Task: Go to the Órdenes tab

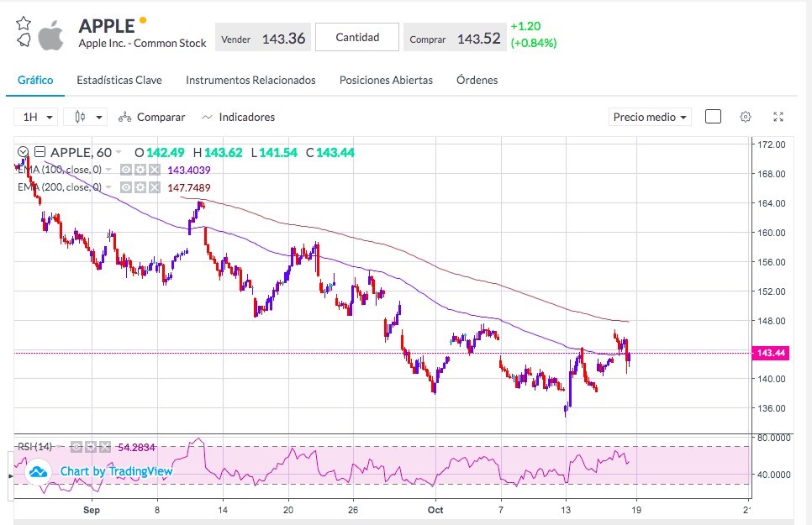Action: [477, 81]
